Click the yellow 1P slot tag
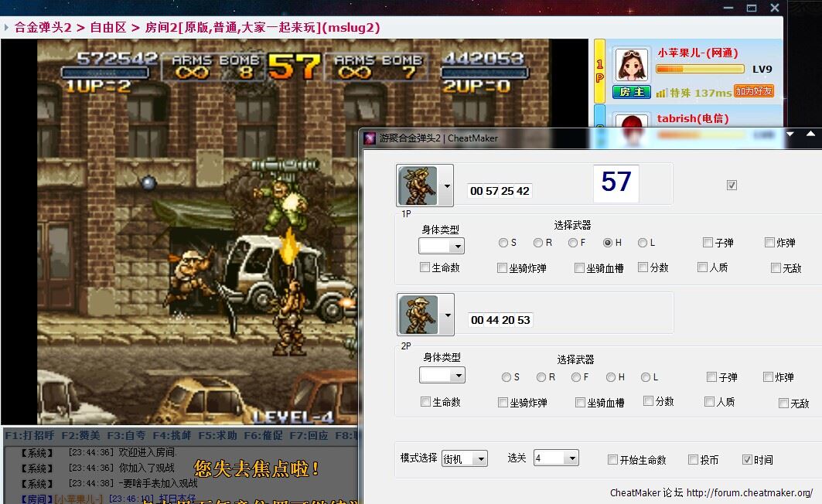The height and width of the screenshot is (504, 822). click(599, 71)
